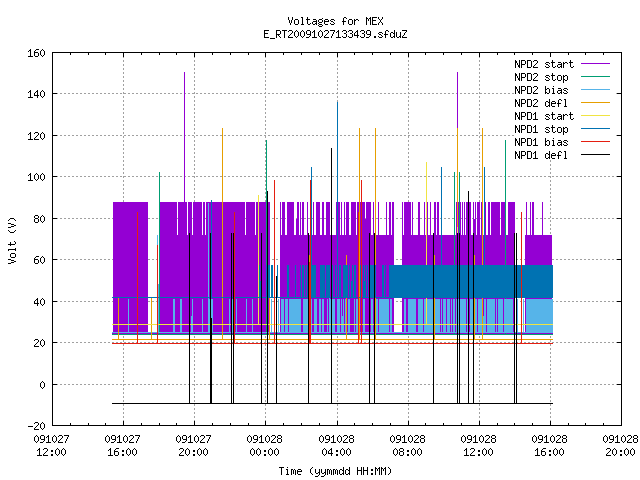Click the wide dark blue NPD1 stop band
640x480 pixels.
[471, 282]
